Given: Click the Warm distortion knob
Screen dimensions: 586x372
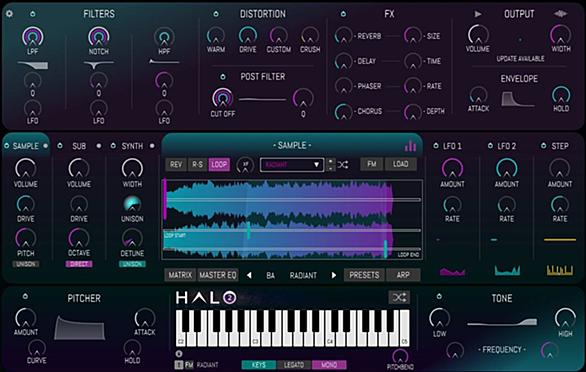Looking at the screenshot, I should (x=216, y=36).
